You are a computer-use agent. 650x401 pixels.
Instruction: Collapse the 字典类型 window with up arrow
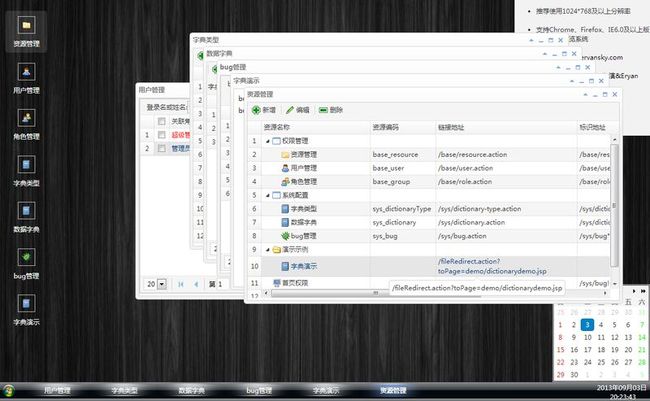coord(531,40)
